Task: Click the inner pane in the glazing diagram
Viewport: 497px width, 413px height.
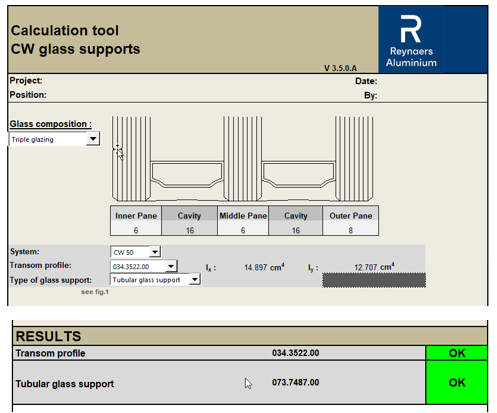Action: (131, 159)
